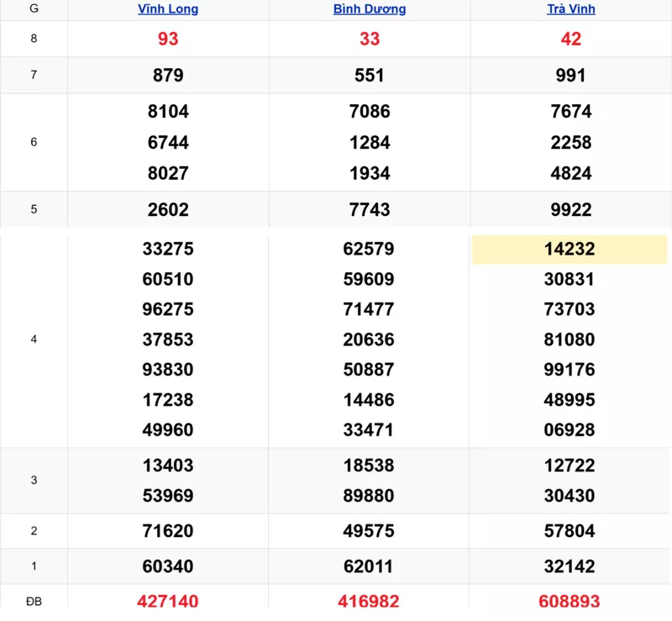Click the highlighted number 14232
The height and width of the screenshot is (621, 672).
pos(570,249)
